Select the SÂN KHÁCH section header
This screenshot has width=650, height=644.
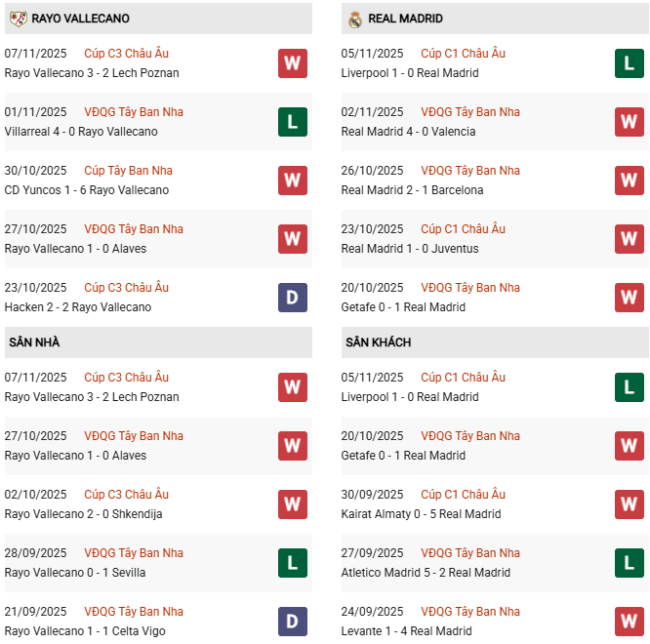378,342
